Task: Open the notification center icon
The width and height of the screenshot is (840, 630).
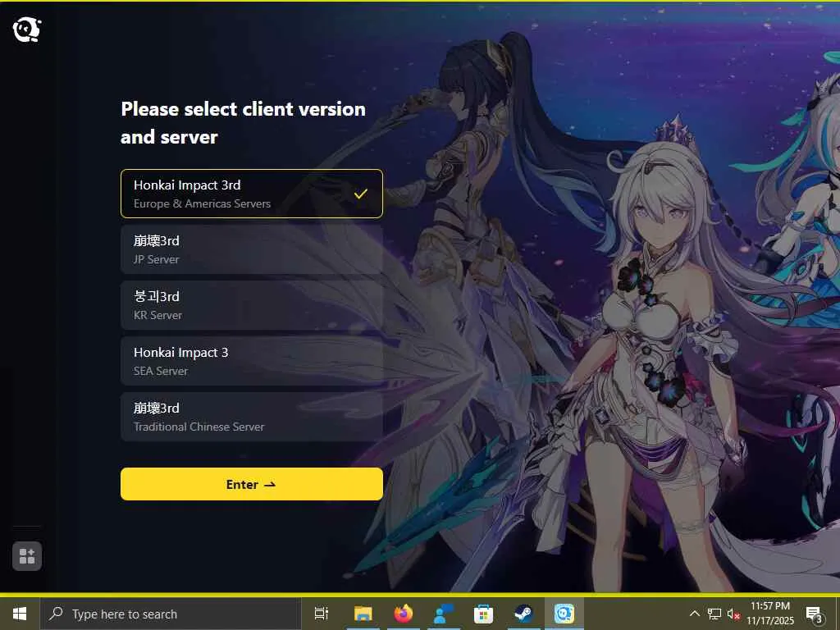Action: 815,614
